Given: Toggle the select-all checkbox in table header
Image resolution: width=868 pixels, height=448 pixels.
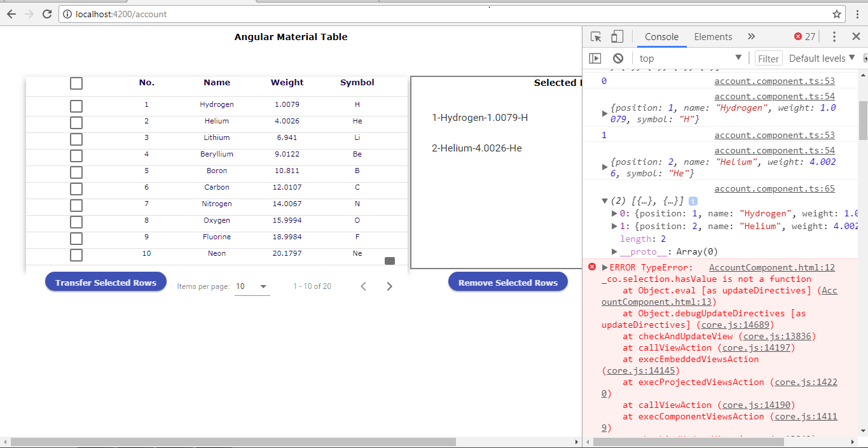Looking at the screenshot, I should [76, 83].
